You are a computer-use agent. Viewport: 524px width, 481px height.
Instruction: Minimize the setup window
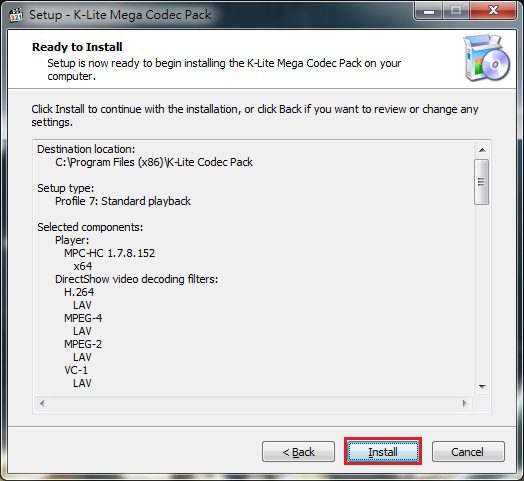click(x=429, y=11)
